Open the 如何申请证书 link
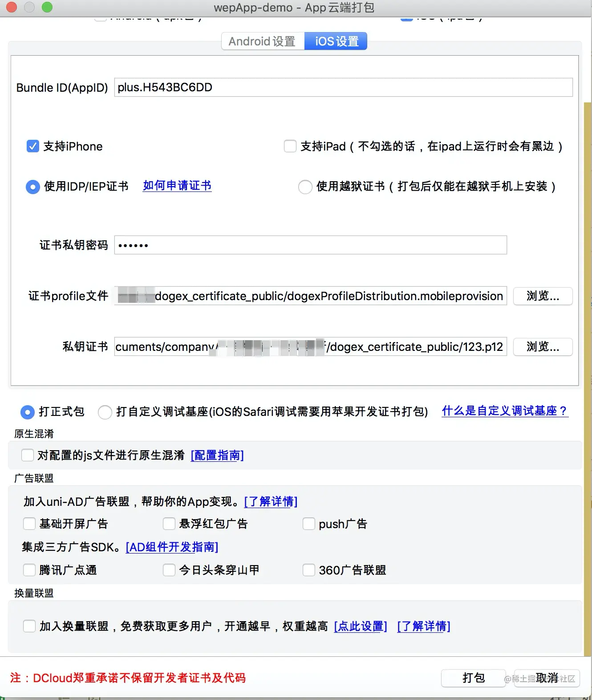 click(177, 186)
